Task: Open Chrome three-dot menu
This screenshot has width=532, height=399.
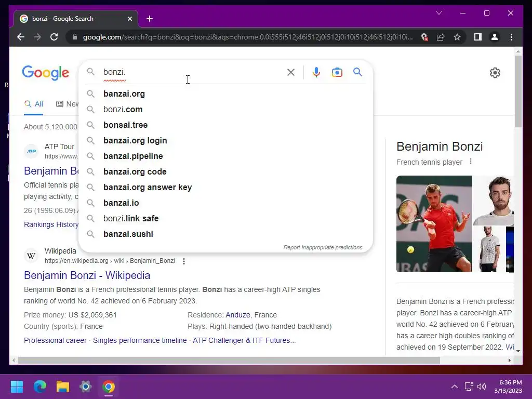Action: pyautogui.click(x=511, y=37)
